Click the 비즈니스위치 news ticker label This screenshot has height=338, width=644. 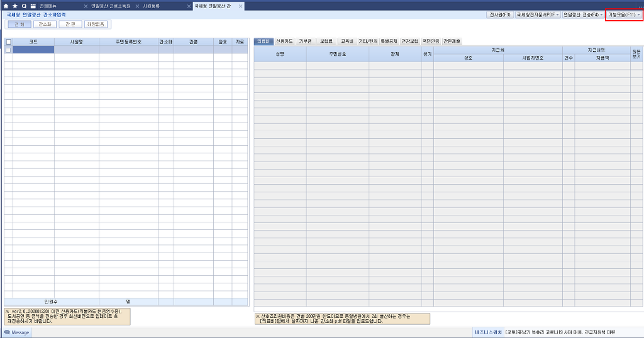click(x=488, y=332)
